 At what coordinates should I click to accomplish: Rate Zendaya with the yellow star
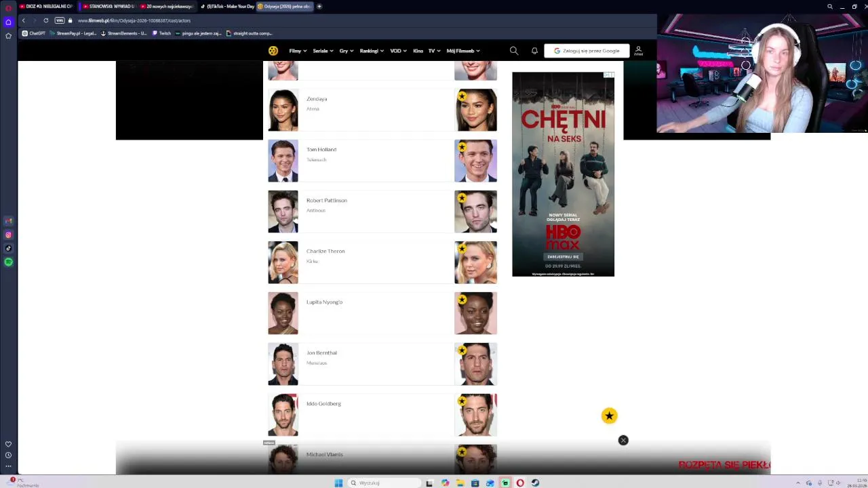click(462, 96)
